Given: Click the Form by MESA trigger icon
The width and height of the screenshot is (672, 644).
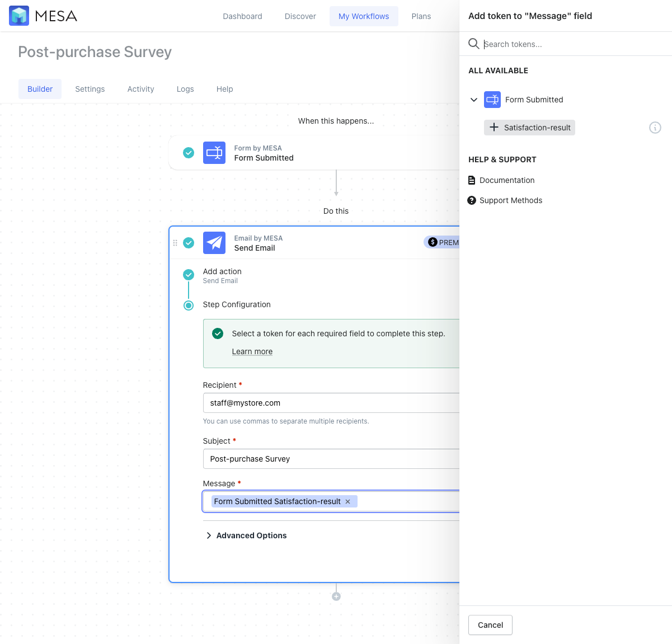Looking at the screenshot, I should pyautogui.click(x=214, y=153).
